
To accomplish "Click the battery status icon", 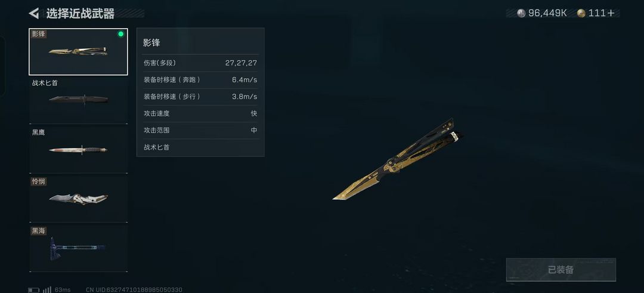I will tap(33, 289).
